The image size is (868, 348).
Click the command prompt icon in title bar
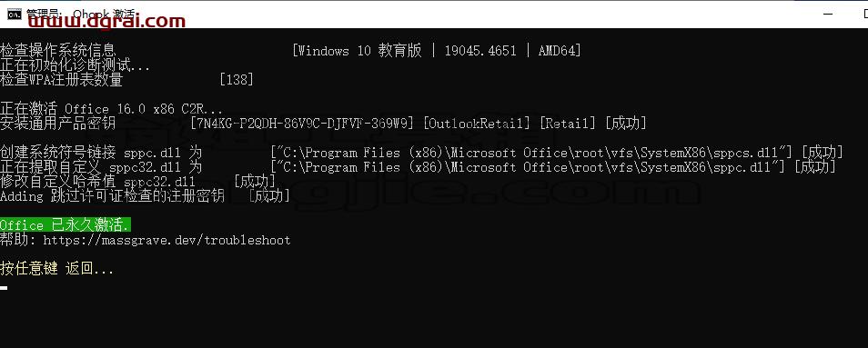click(14, 14)
